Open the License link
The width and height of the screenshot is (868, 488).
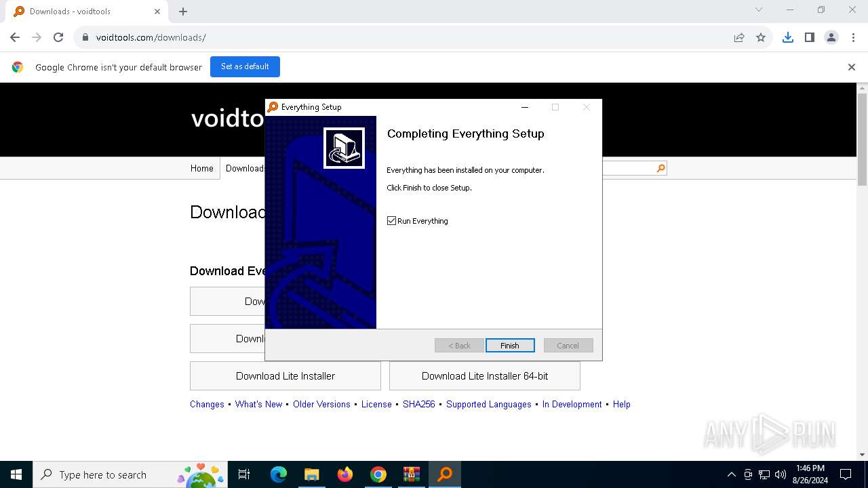(x=376, y=404)
